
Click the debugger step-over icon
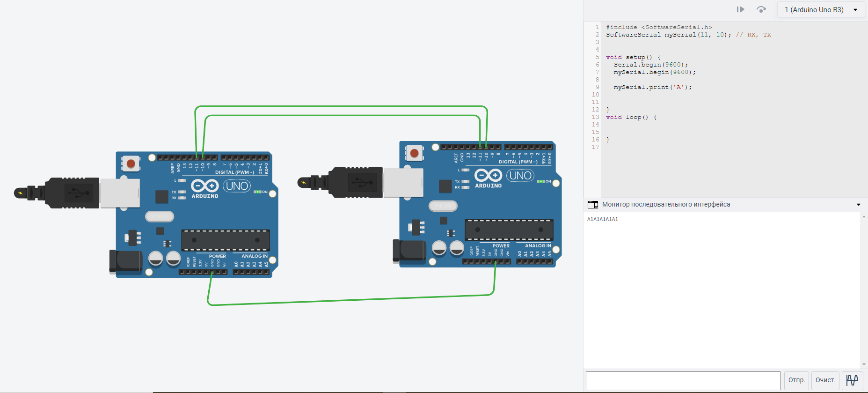tap(761, 9)
